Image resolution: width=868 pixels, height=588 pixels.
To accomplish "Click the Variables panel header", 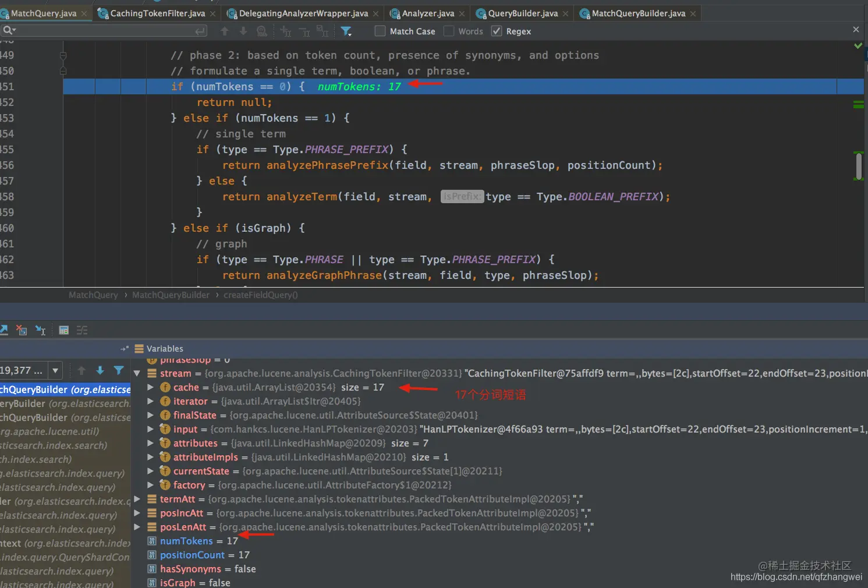I will [165, 349].
